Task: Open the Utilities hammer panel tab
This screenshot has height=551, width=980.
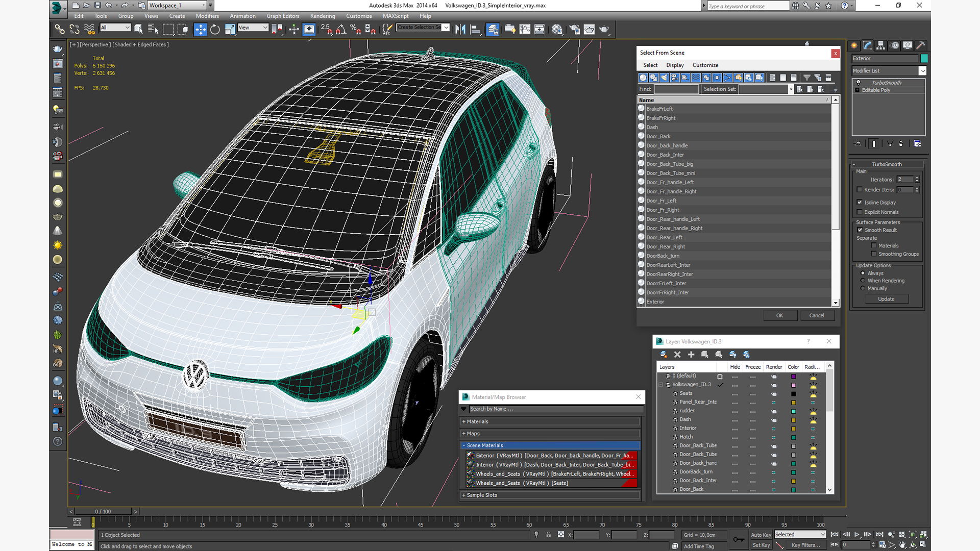Action: coord(921,45)
